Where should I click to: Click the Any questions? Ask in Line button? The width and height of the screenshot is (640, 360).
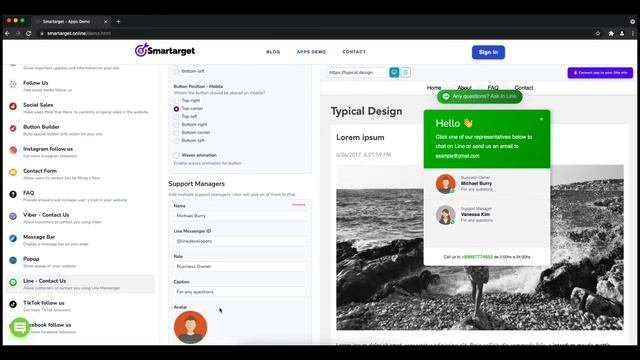(480, 97)
